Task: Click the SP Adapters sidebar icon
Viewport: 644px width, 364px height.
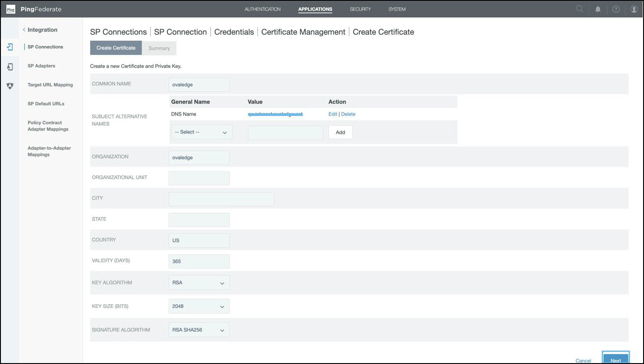Action: (10, 66)
